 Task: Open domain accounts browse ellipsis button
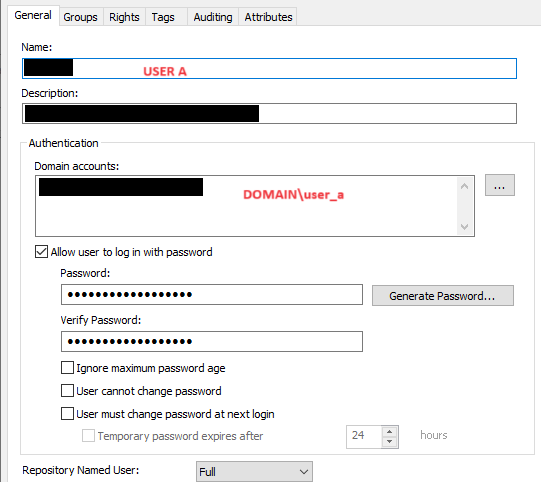click(x=500, y=185)
